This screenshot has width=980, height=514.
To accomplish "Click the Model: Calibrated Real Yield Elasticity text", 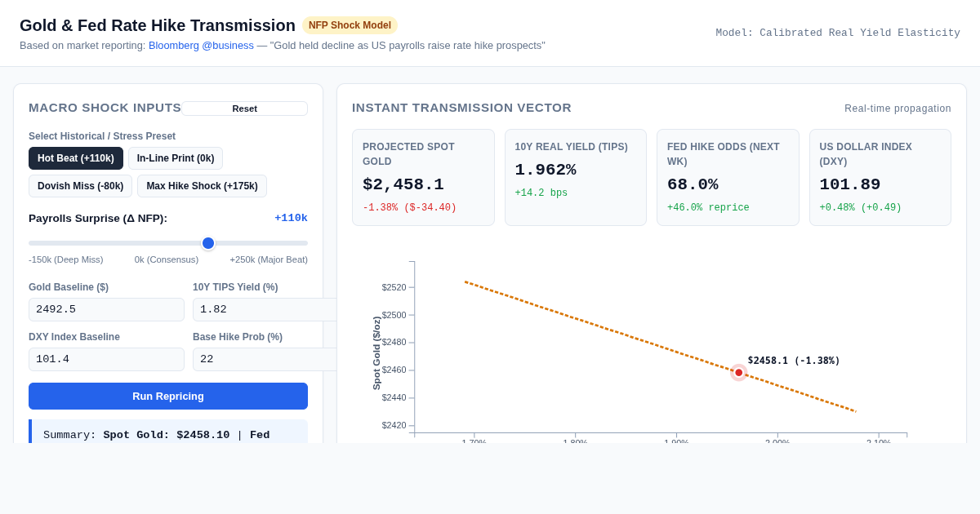I will [838, 33].
